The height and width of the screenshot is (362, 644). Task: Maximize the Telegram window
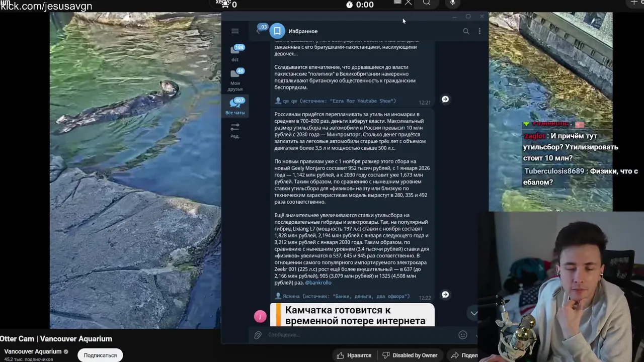point(468,17)
